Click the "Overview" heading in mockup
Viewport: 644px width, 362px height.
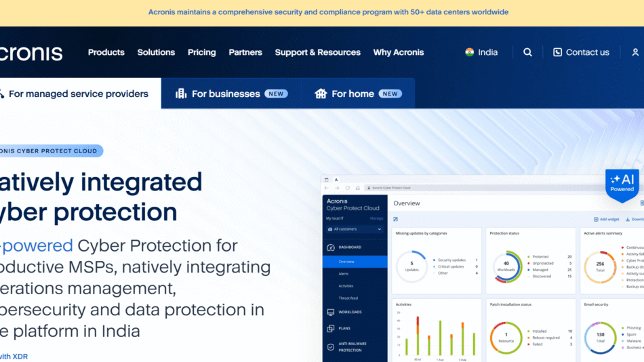pos(407,203)
